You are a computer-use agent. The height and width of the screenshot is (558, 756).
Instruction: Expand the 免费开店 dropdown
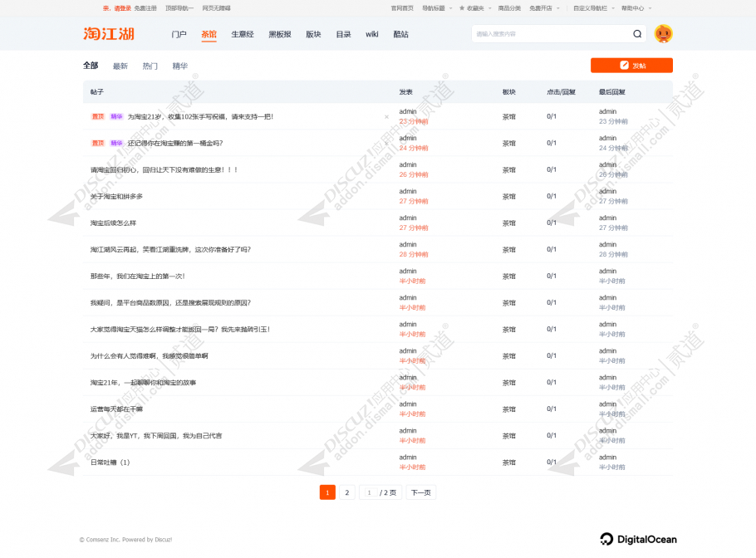pyautogui.click(x=558, y=8)
